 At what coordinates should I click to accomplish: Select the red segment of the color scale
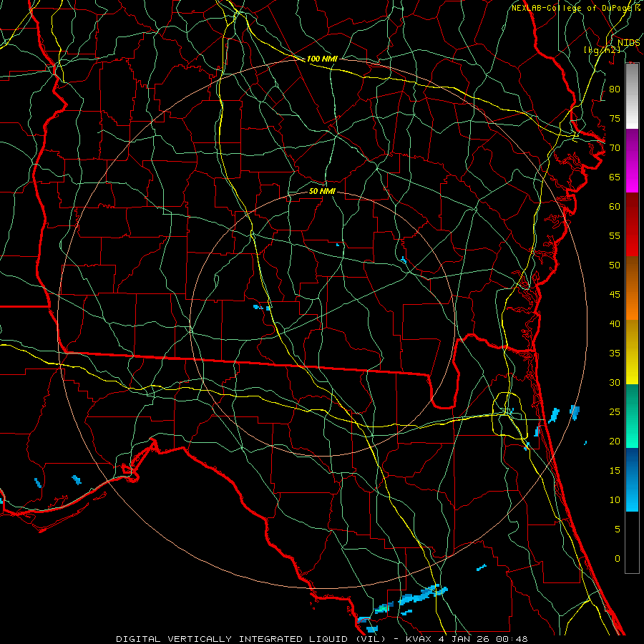(632, 225)
